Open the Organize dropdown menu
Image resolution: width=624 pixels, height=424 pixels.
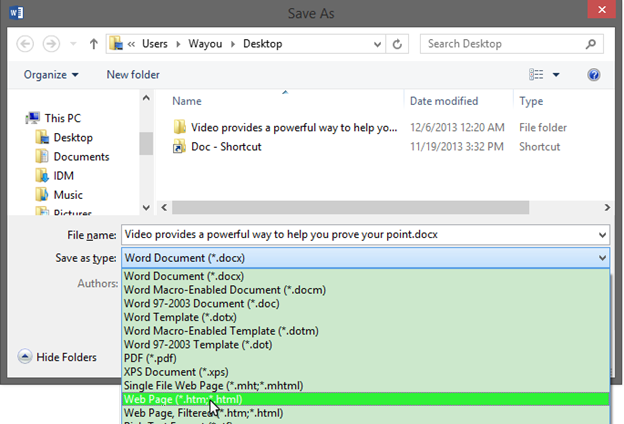point(51,75)
